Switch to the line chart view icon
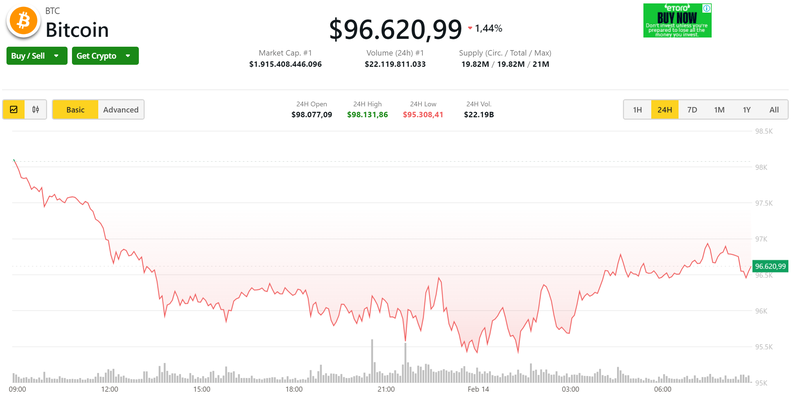Image resolution: width=800 pixels, height=406 pixels. point(15,109)
